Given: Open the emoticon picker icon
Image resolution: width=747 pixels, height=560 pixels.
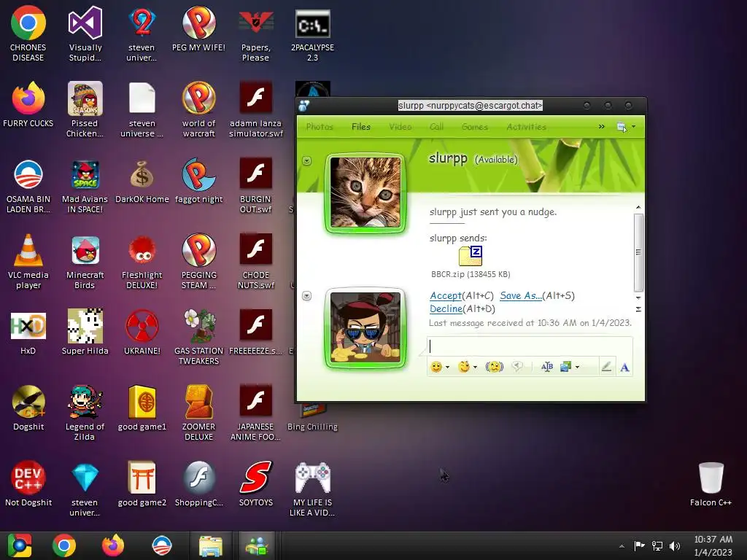Looking at the screenshot, I should [436, 367].
